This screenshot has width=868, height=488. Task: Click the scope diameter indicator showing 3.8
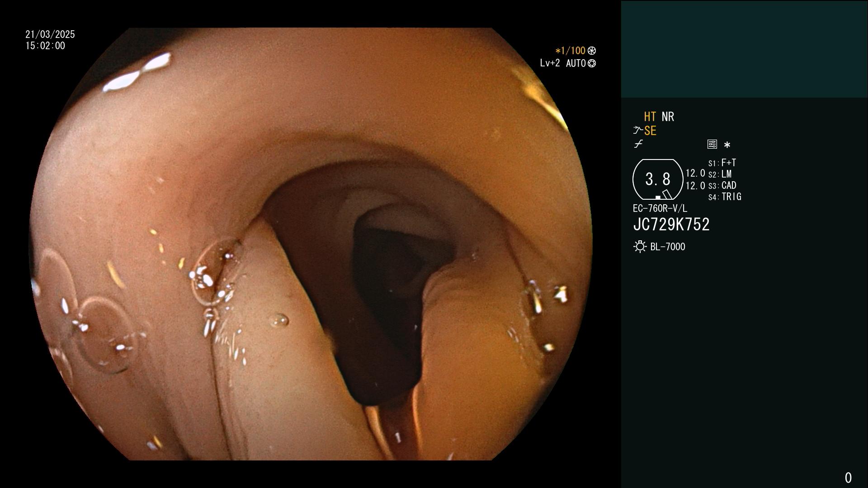[658, 179]
